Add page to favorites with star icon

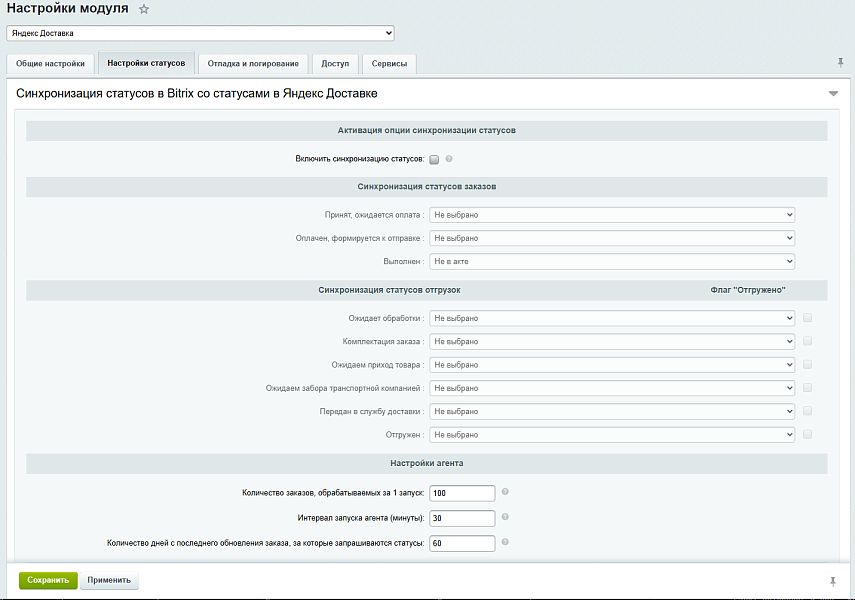(144, 9)
